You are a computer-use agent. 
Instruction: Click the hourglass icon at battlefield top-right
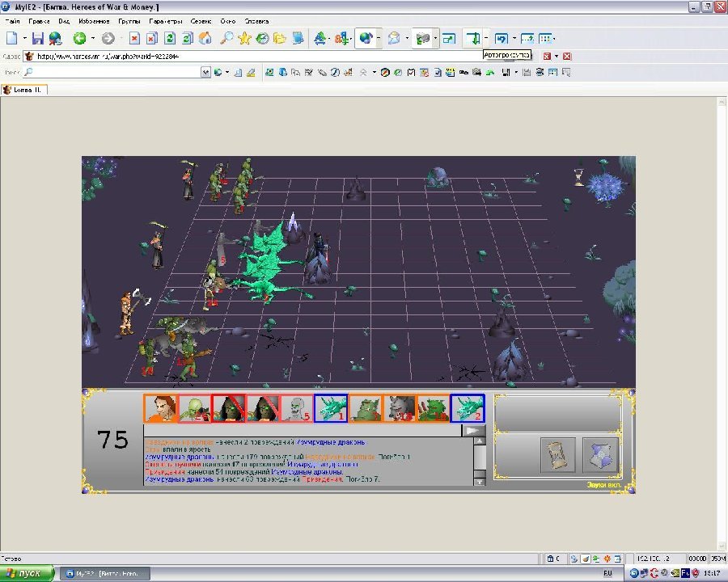pyautogui.click(x=579, y=177)
